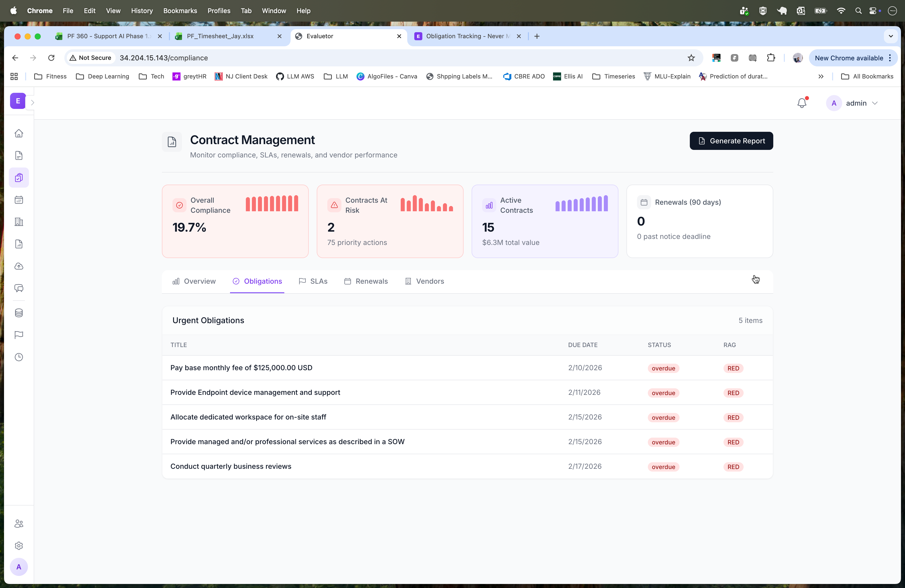Open the Home sidebar icon
Screen dimensions: 905x588
click(x=19, y=134)
